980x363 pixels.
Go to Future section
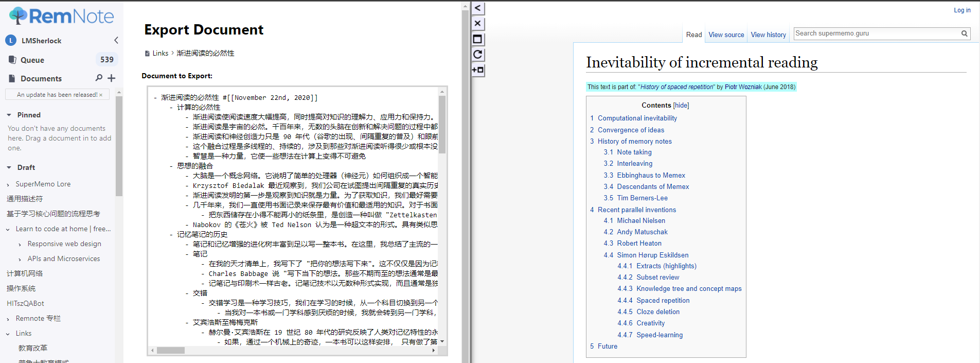tap(607, 346)
